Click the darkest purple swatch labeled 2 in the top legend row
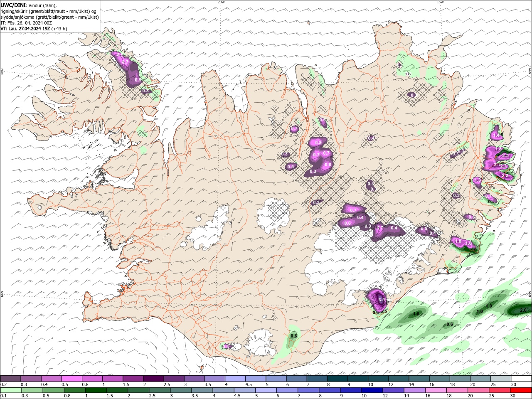This screenshot has width=532, height=399. tap(153, 379)
